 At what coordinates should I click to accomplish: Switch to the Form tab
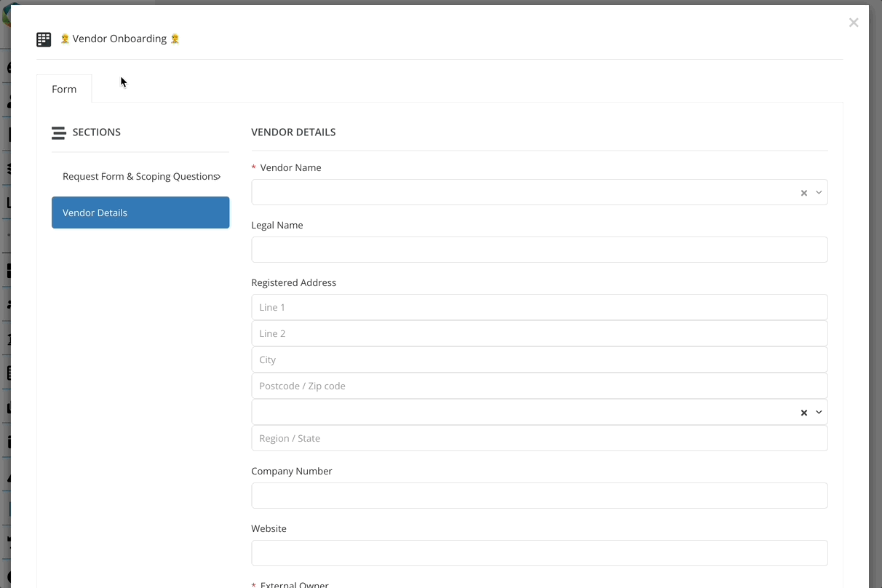click(x=63, y=89)
